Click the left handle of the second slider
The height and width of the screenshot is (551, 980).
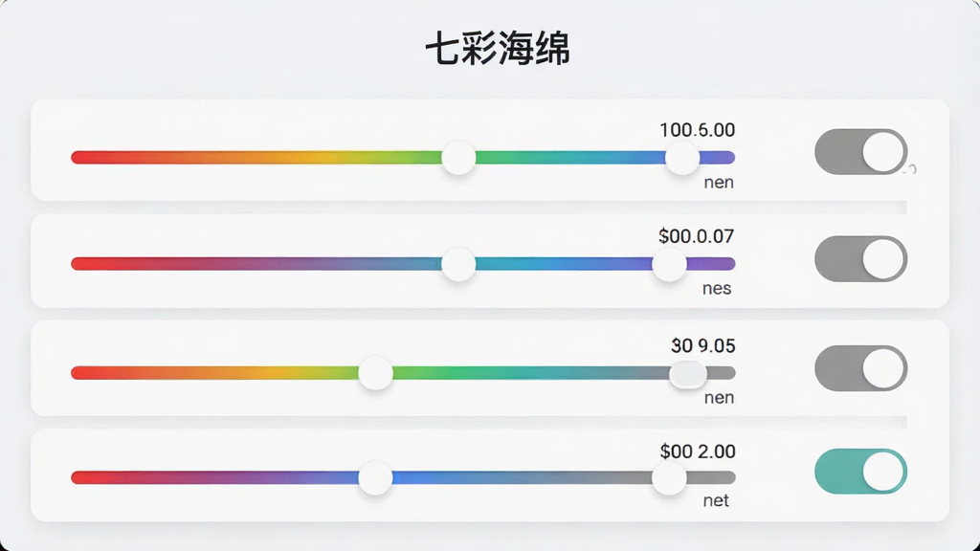pos(458,264)
